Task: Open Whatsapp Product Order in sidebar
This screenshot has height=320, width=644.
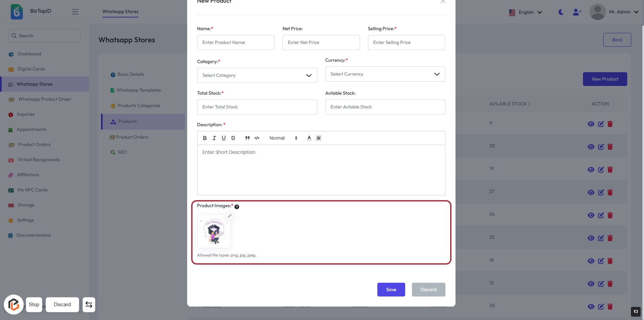Action: click(x=45, y=99)
